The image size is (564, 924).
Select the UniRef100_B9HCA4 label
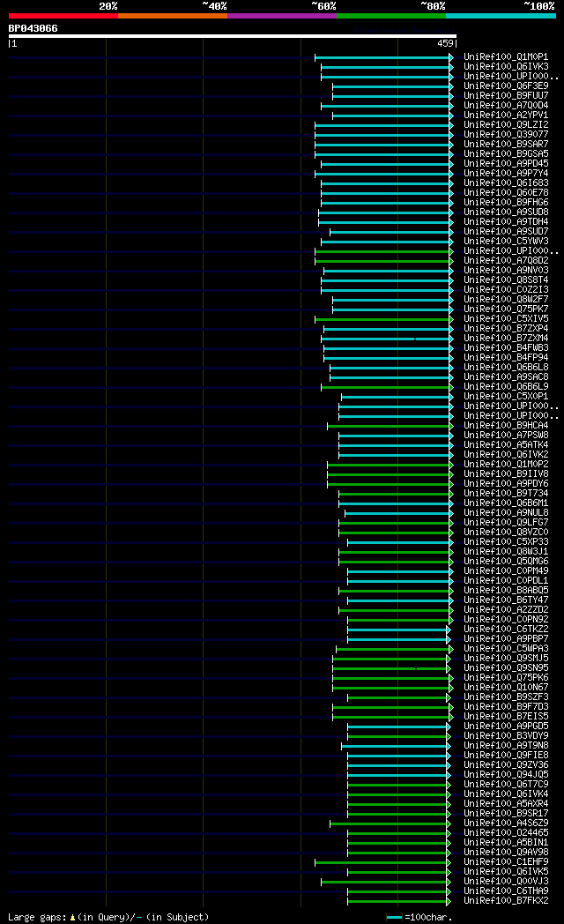(506, 426)
